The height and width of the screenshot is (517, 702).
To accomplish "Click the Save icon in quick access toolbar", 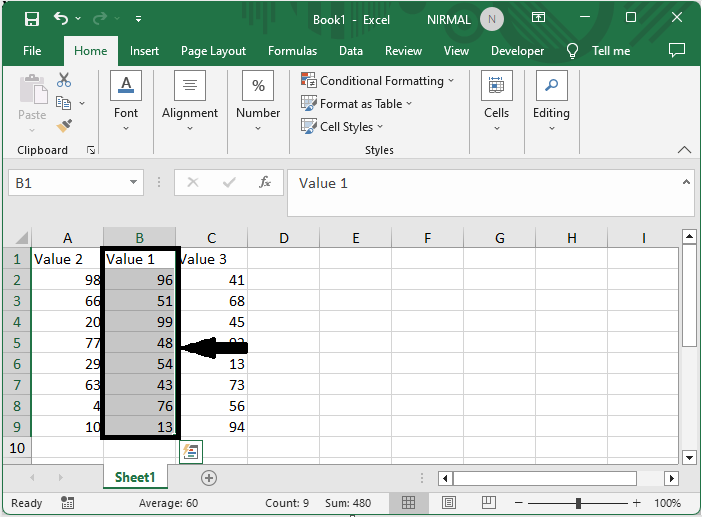I will pos(32,19).
